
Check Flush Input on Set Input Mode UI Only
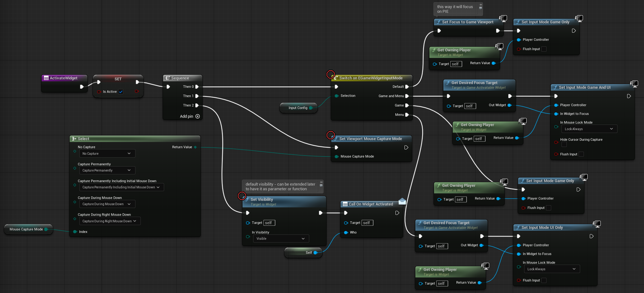point(544,281)
